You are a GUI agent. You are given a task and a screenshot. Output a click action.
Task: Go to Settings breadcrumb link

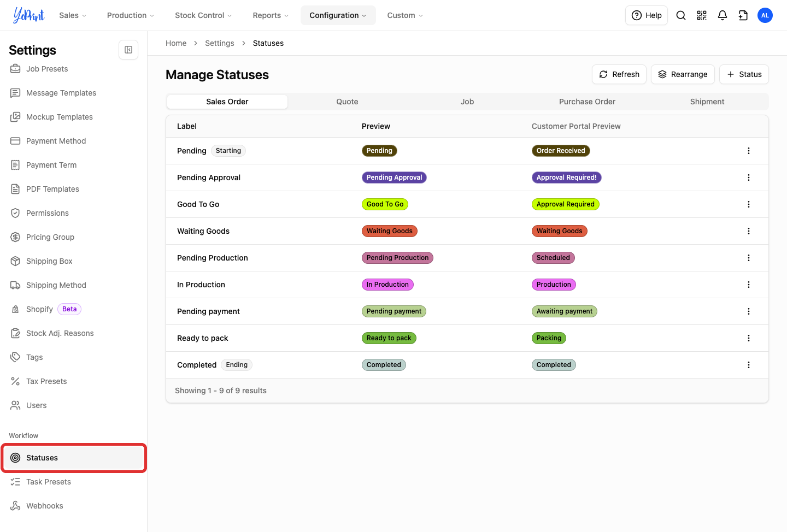pos(220,43)
